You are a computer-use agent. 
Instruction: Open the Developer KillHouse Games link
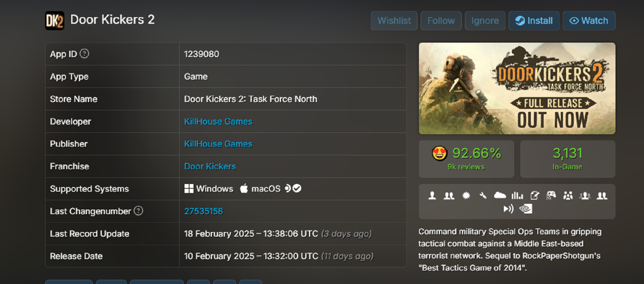point(218,122)
